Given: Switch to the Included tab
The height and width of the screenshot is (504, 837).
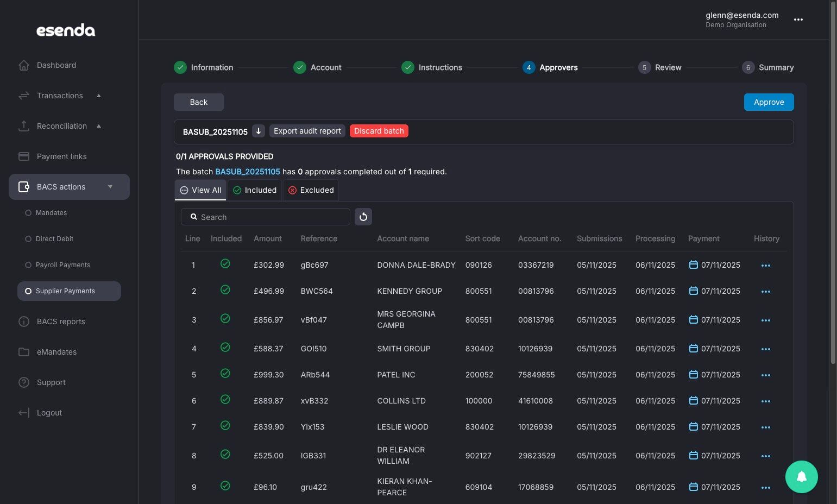Looking at the screenshot, I should click(255, 190).
